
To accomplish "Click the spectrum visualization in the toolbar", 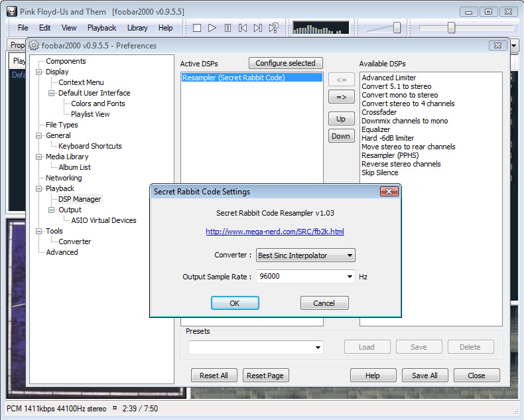I will pos(321,28).
